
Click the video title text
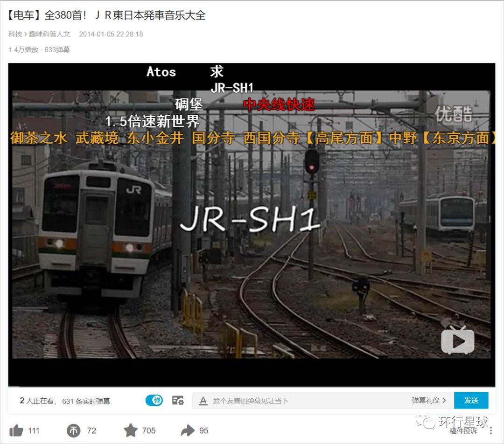[106, 15]
